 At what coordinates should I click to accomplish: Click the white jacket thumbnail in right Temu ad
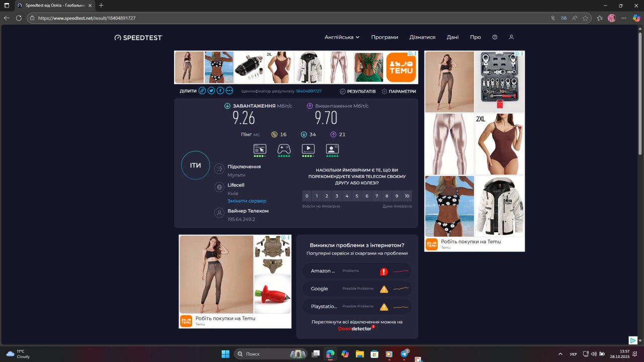(x=500, y=206)
